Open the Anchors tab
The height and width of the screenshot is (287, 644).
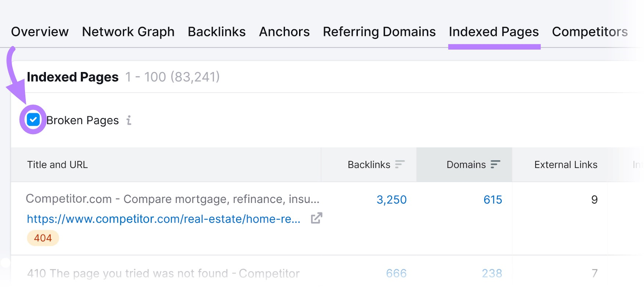284,31
